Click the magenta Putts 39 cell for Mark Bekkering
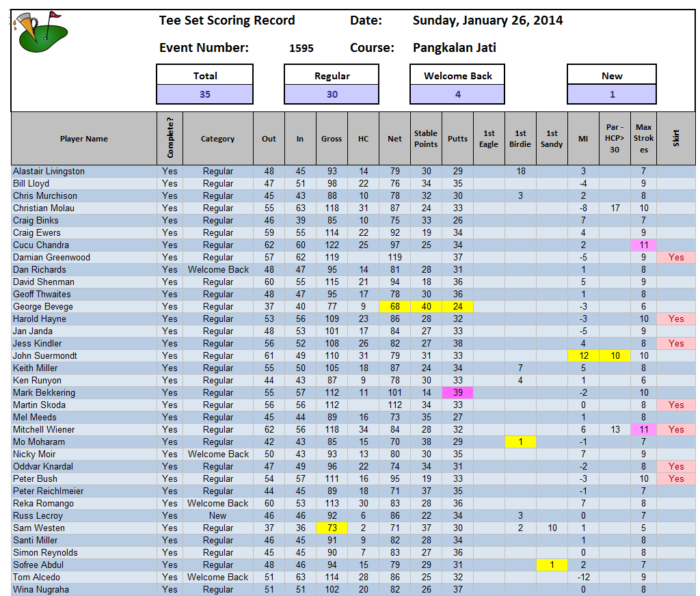Screen dimensions: 700x596 tap(457, 393)
